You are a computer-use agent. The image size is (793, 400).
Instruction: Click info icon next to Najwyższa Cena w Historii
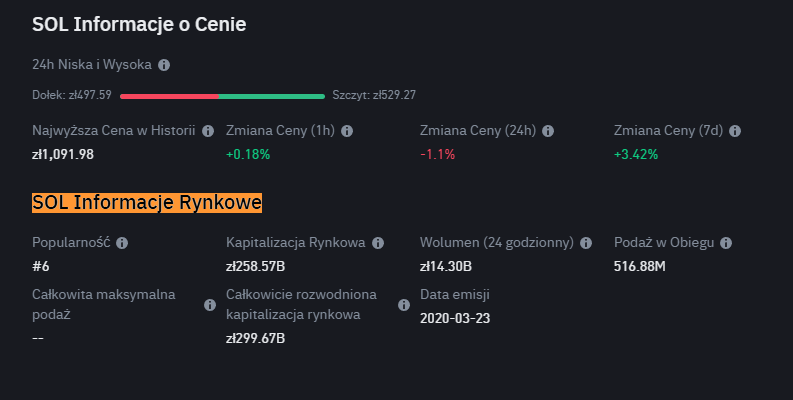point(208,131)
